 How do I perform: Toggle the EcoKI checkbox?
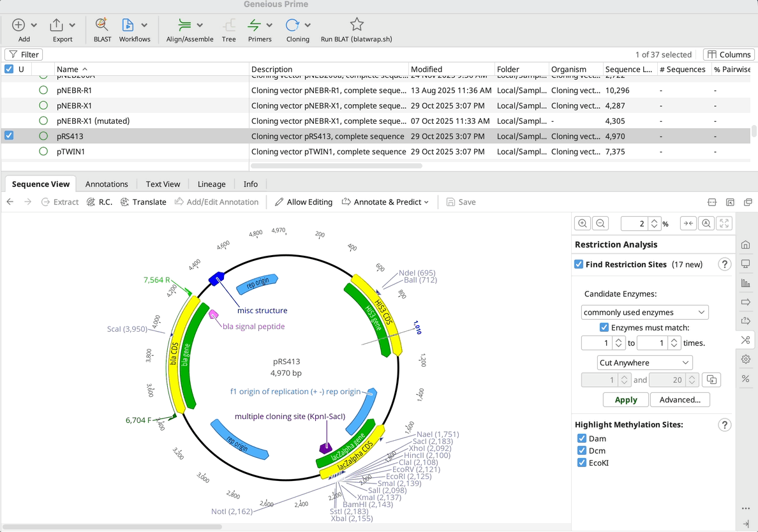(x=582, y=462)
